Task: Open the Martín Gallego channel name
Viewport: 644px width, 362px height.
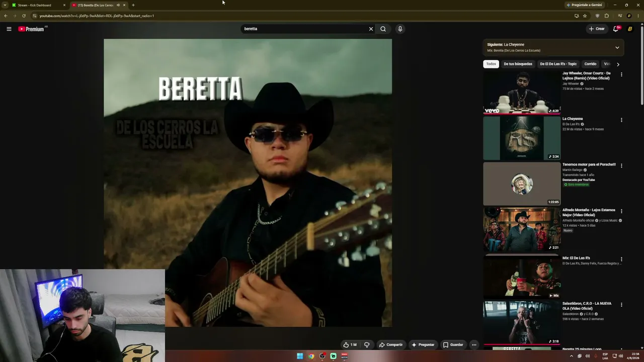Action: (572, 170)
